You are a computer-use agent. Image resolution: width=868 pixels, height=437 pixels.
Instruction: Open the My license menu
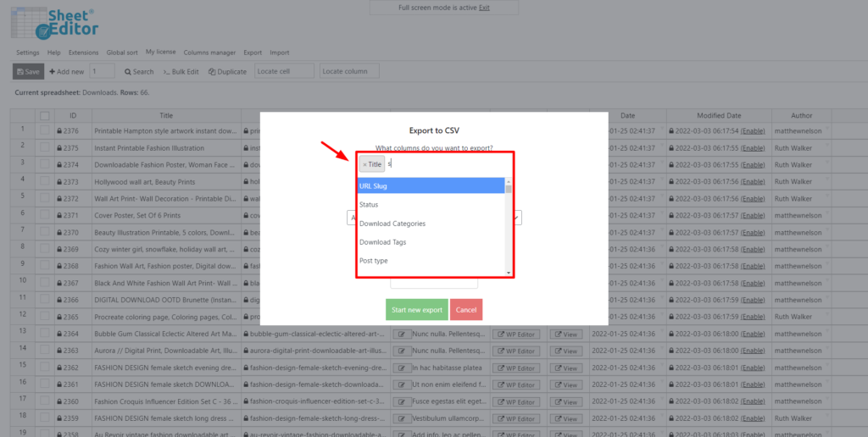[x=160, y=52]
